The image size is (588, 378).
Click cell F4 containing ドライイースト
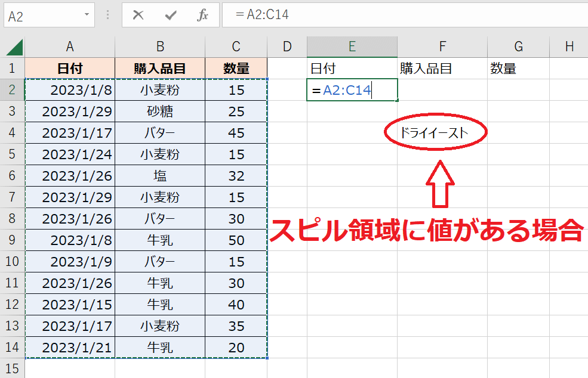(x=435, y=134)
